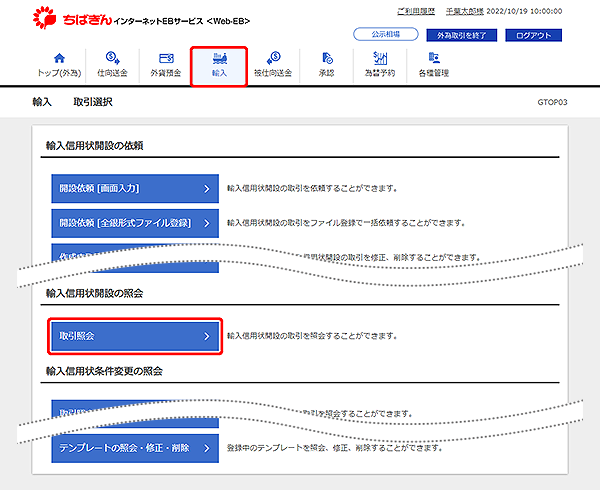Click the text 登録中のテンプレートを照会、修正、削除することができます。
The height and width of the screenshot is (490, 600).
[x=335, y=448]
